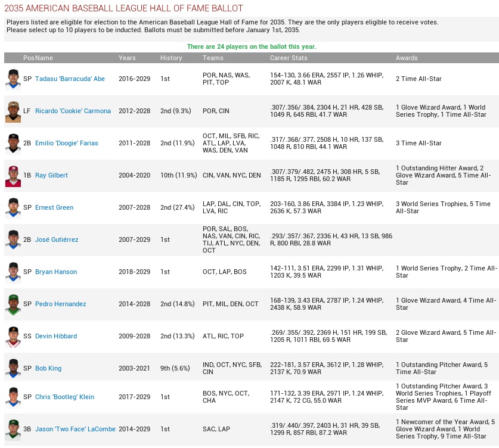
Task: Click Devin Hibbard's player portrait
Action: tap(13, 337)
